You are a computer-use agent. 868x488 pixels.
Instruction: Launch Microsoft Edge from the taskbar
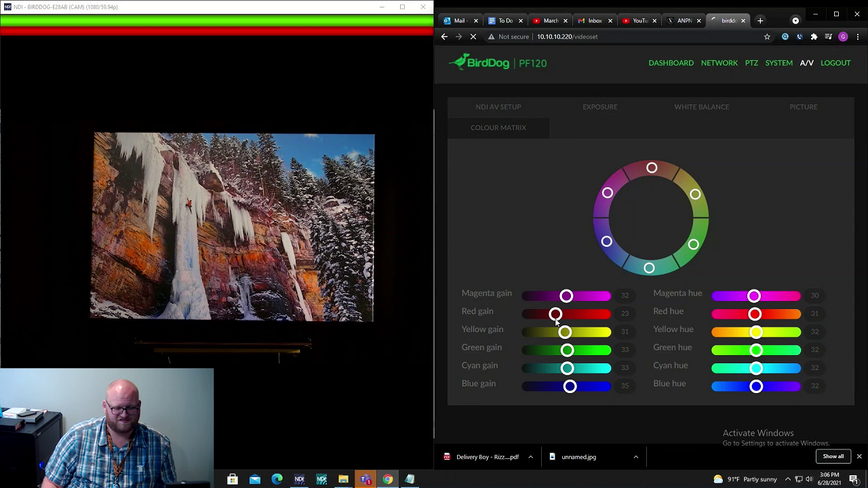[x=277, y=479]
